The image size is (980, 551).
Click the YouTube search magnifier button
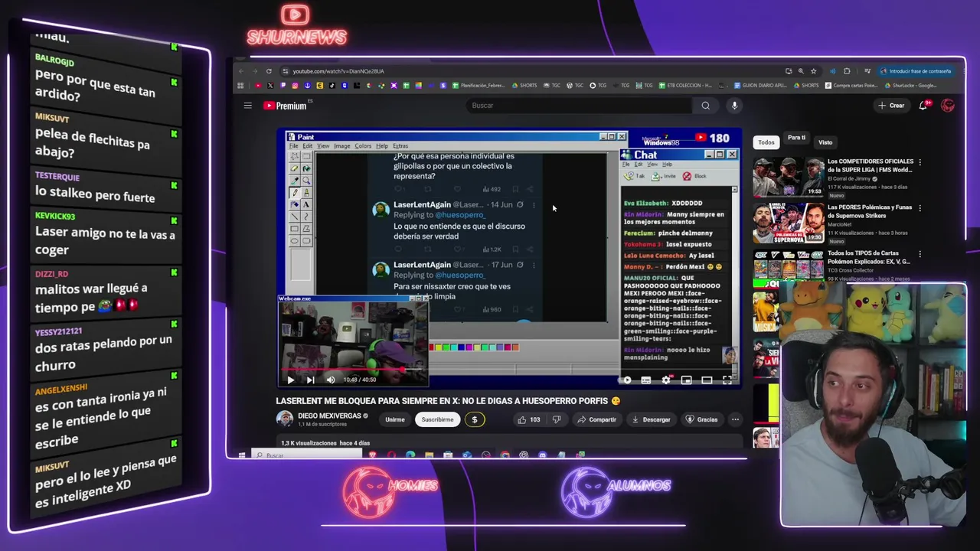tap(705, 106)
